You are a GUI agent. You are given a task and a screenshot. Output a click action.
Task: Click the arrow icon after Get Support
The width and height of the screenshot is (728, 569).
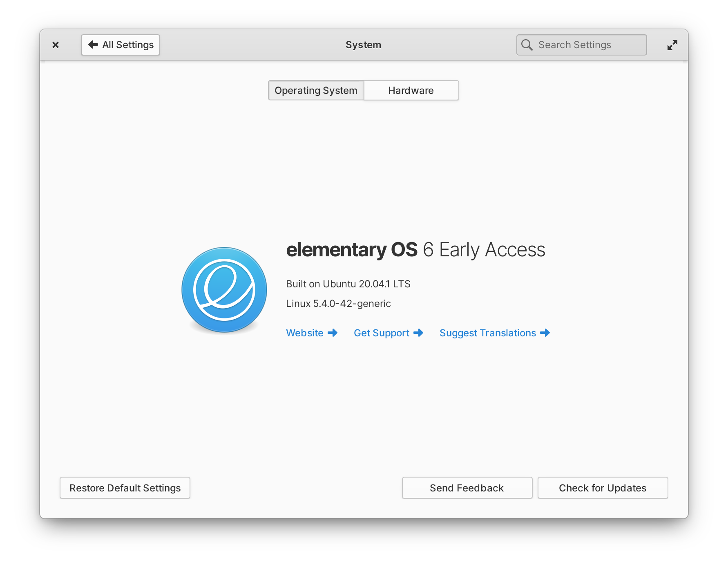point(418,333)
